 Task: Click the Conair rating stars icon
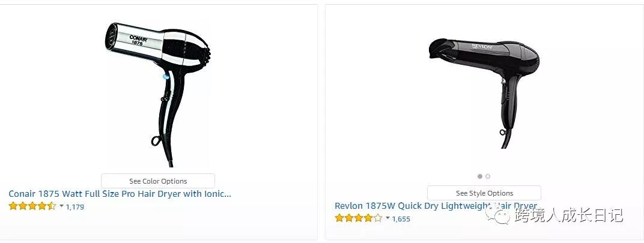click(32, 206)
